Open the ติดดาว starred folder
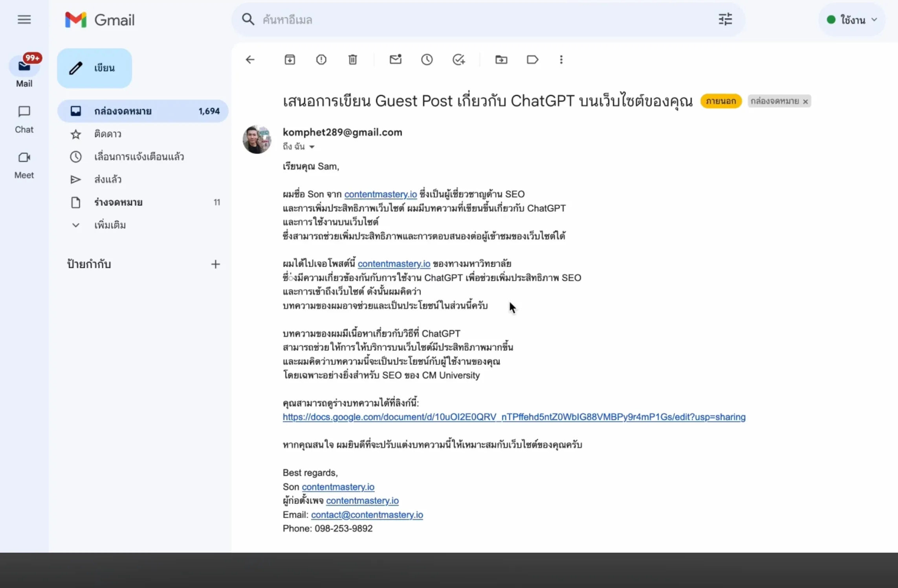Screen dimensions: 898x588 pos(143,134)
